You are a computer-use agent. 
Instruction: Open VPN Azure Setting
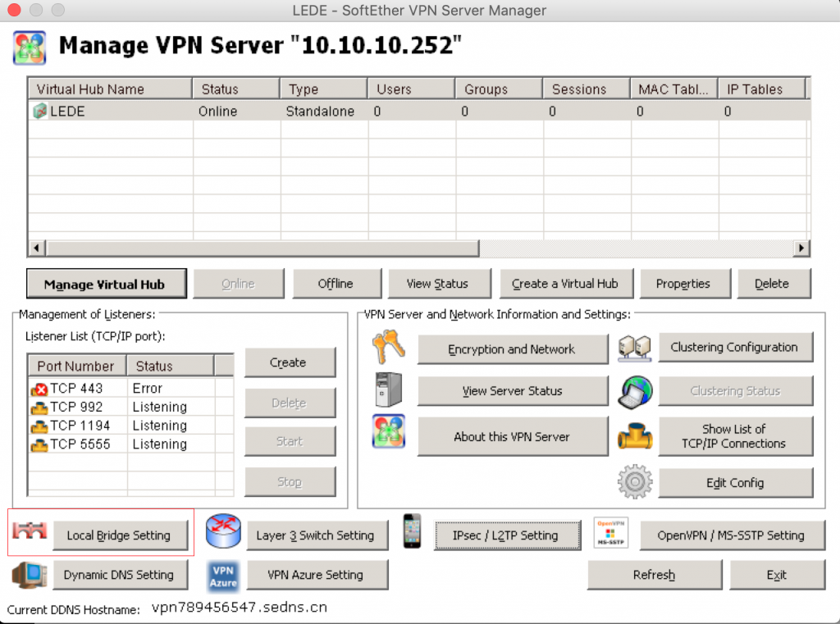click(317, 575)
